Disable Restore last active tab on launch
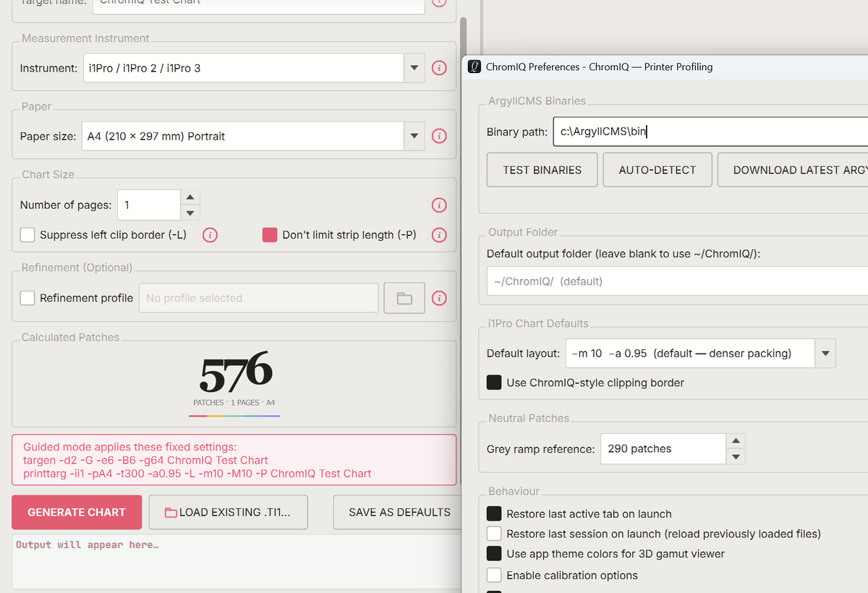The image size is (868, 593). click(x=494, y=513)
